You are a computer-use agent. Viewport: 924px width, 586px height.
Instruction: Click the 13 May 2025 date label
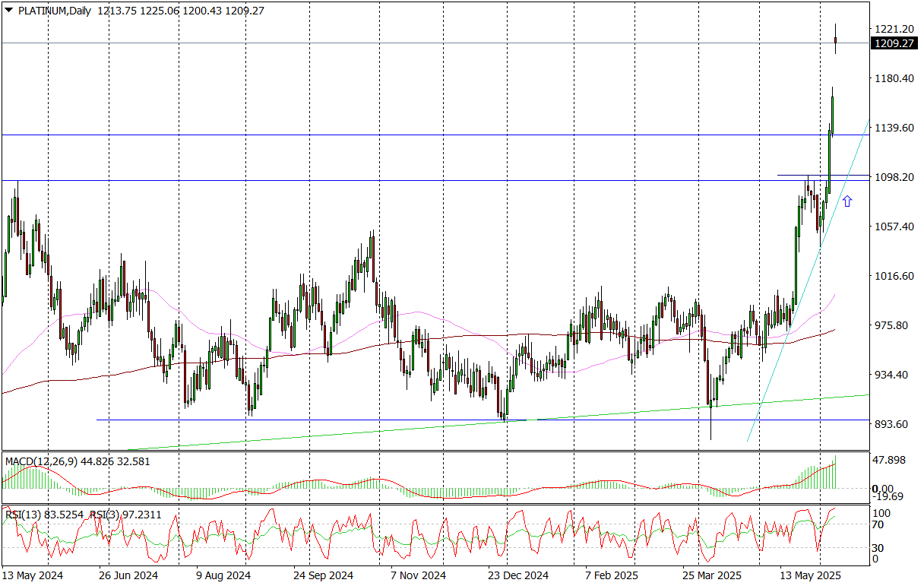pyautogui.click(x=811, y=575)
